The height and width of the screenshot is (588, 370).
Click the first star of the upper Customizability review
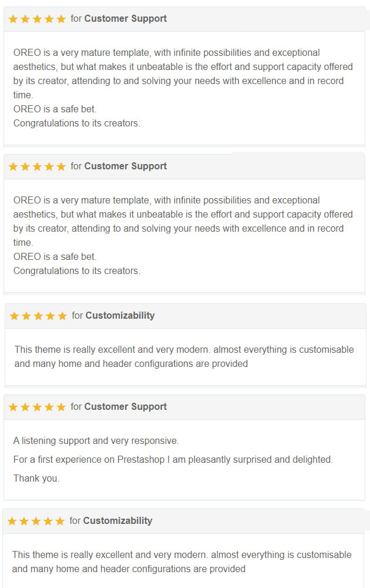[x=14, y=316]
